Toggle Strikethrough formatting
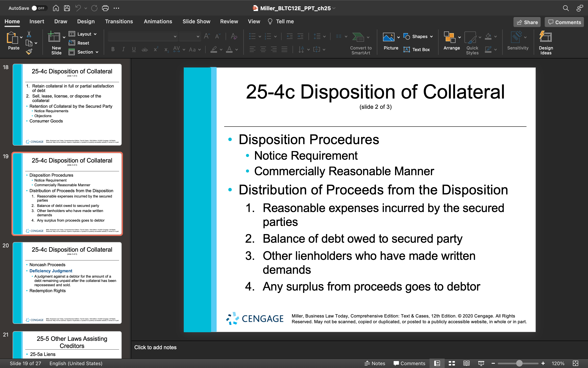The image size is (588, 368). tap(145, 49)
